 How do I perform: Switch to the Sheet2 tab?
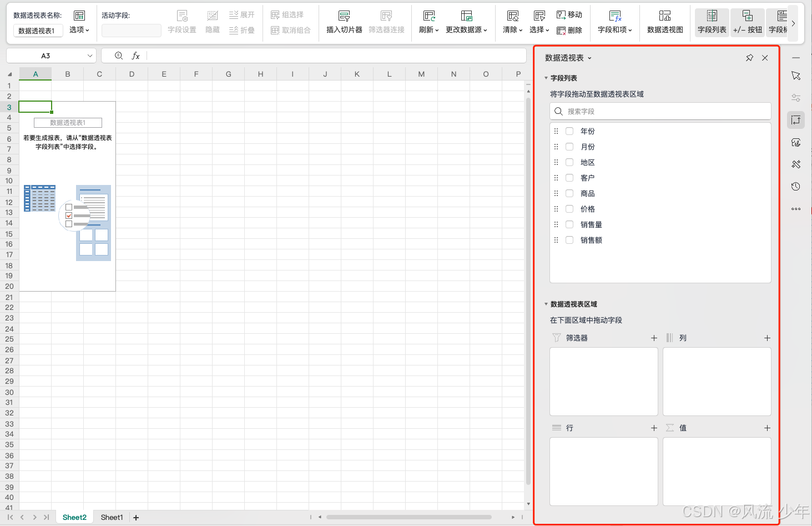coord(74,517)
